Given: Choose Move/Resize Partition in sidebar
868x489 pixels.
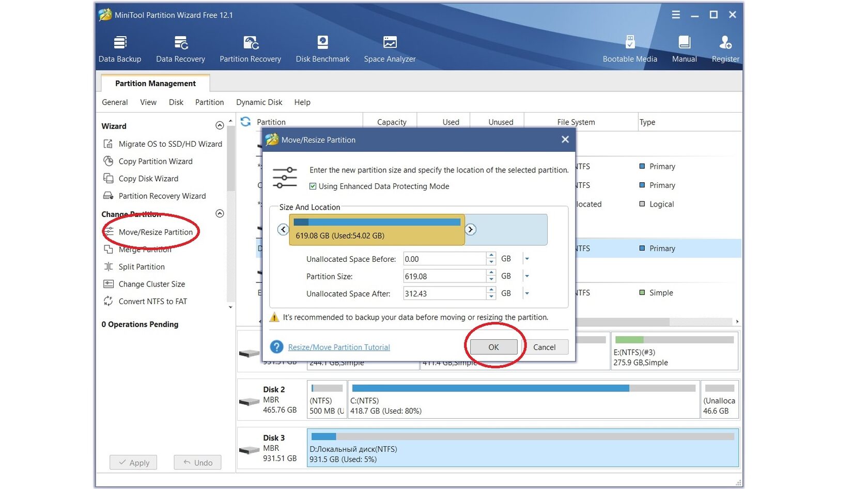Looking at the screenshot, I should point(156,232).
